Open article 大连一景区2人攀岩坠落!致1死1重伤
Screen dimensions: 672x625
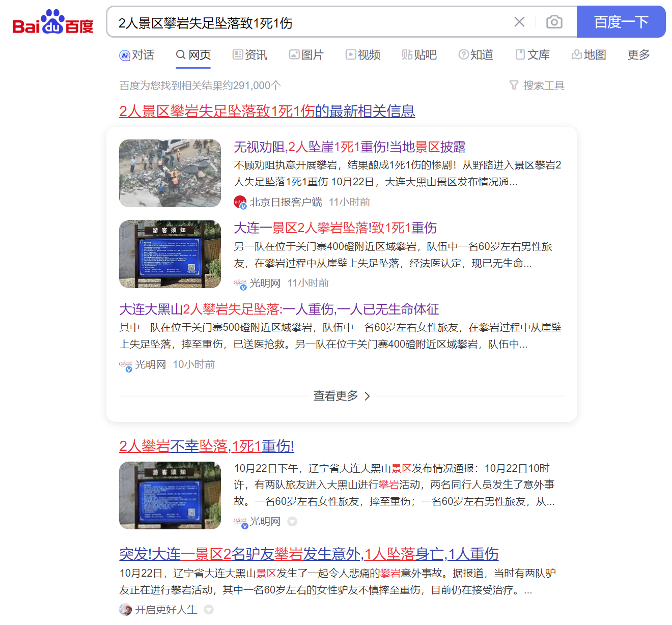coord(335,228)
